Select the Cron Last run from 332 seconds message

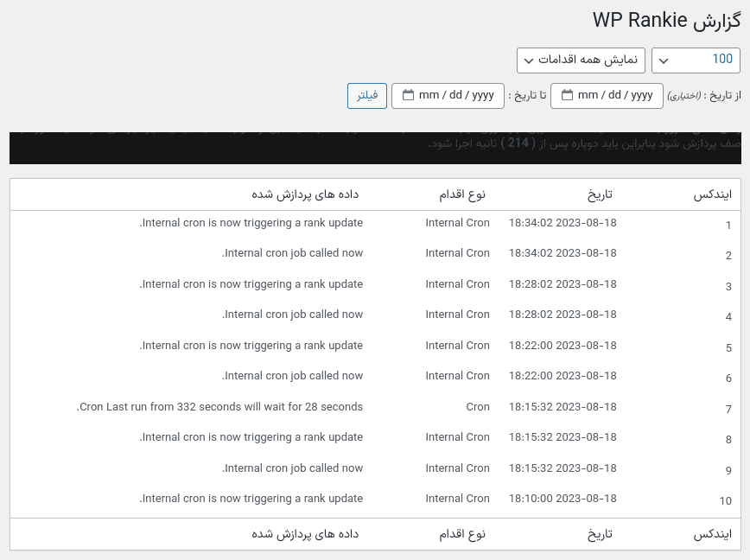[x=219, y=406]
